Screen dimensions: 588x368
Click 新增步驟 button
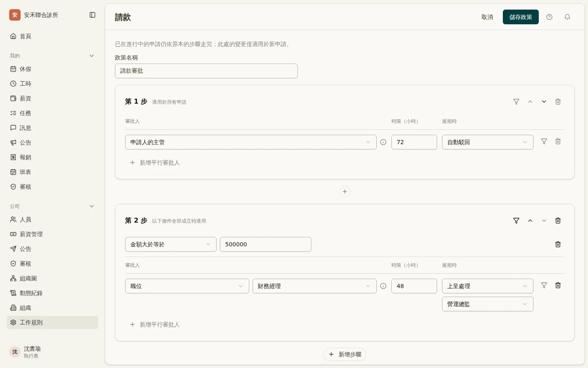pyautogui.click(x=345, y=354)
